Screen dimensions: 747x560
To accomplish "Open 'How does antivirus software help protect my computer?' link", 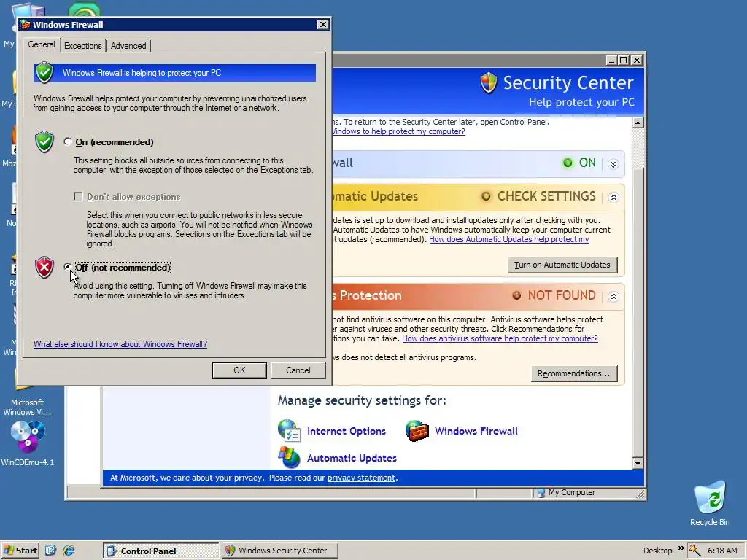I will [x=500, y=338].
